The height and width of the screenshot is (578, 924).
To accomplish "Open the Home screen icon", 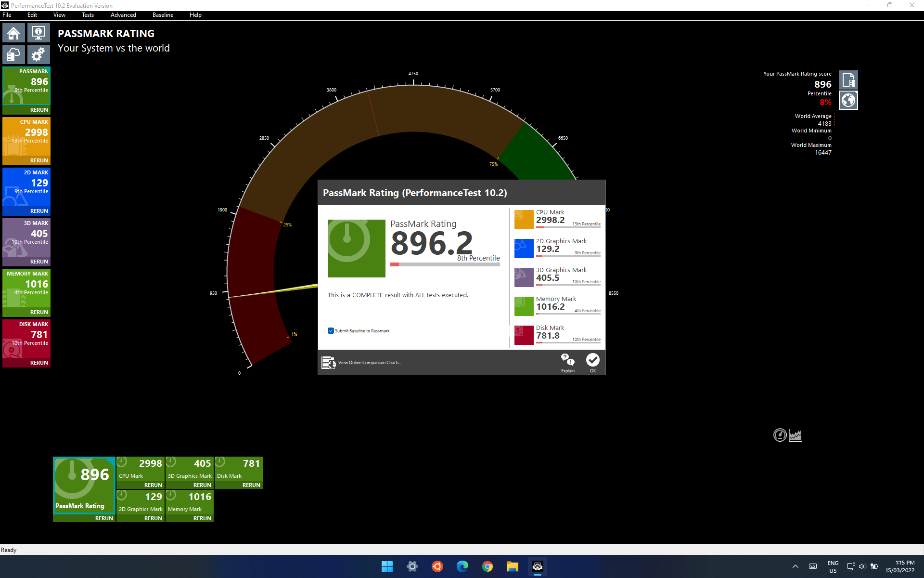I will 13,33.
